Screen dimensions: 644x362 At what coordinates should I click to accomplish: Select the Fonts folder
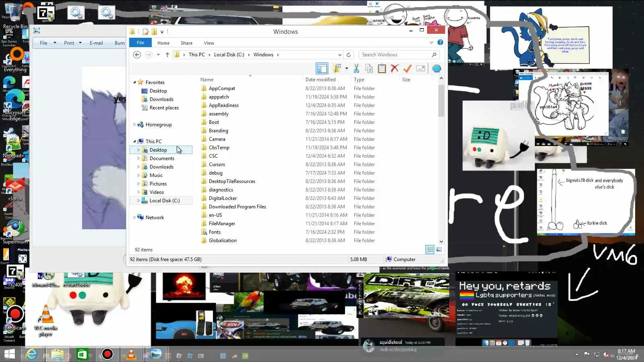tap(215, 232)
